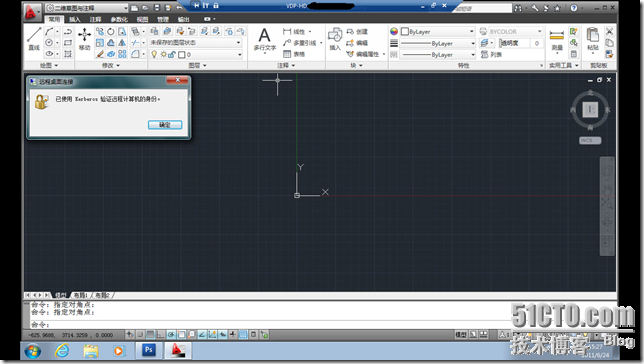Open Layer Properties manager icon
Image resolution: width=644 pixels, height=364 pixels.
[x=154, y=31]
